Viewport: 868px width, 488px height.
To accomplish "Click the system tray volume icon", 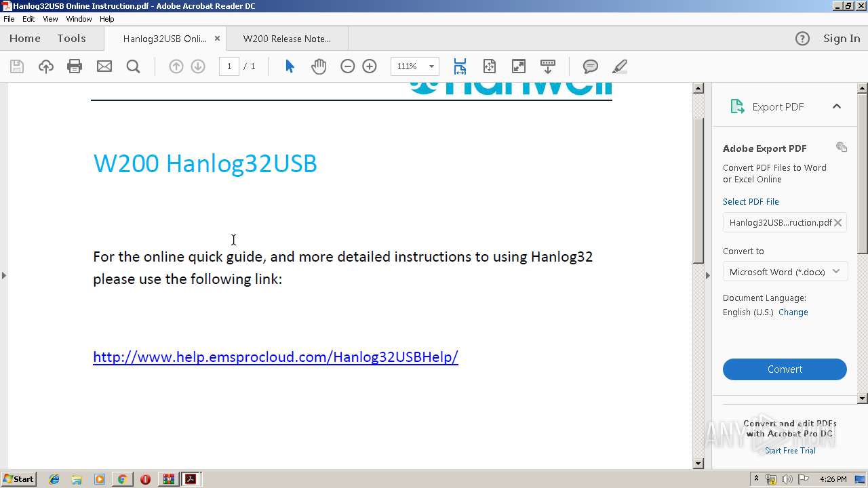I will [x=787, y=479].
